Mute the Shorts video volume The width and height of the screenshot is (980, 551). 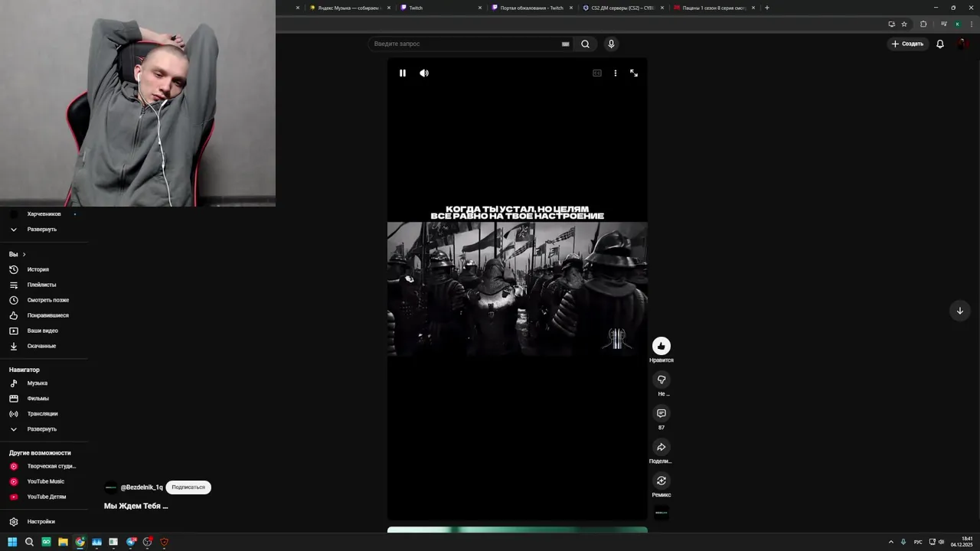pos(424,73)
